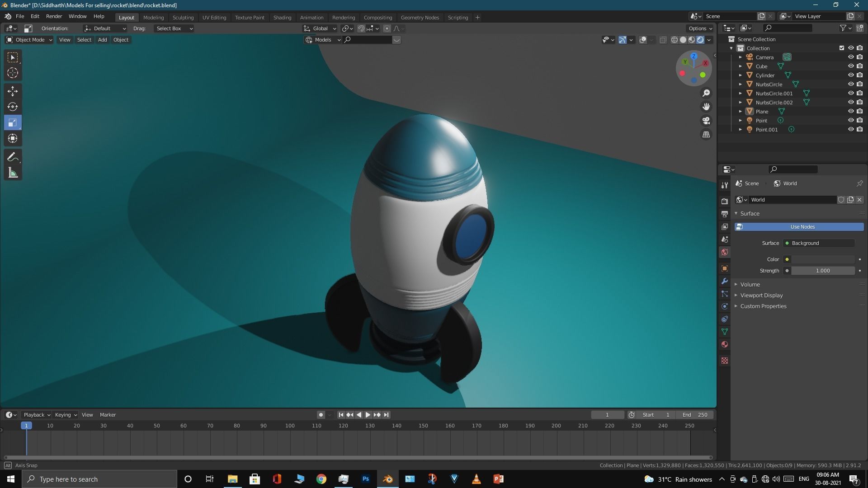This screenshot has width=868, height=488.
Task: Activate the Measure tool
Action: [13, 173]
